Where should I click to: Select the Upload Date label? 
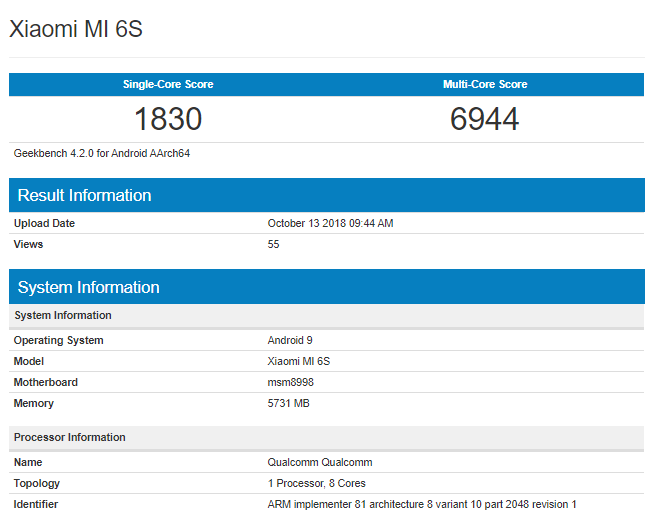[44, 223]
